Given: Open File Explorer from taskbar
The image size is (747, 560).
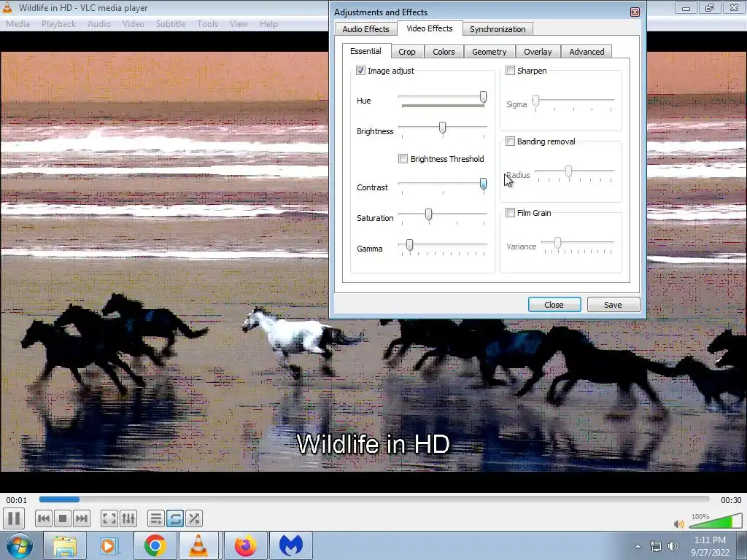Looking at the screenshot, I should 64,545.
